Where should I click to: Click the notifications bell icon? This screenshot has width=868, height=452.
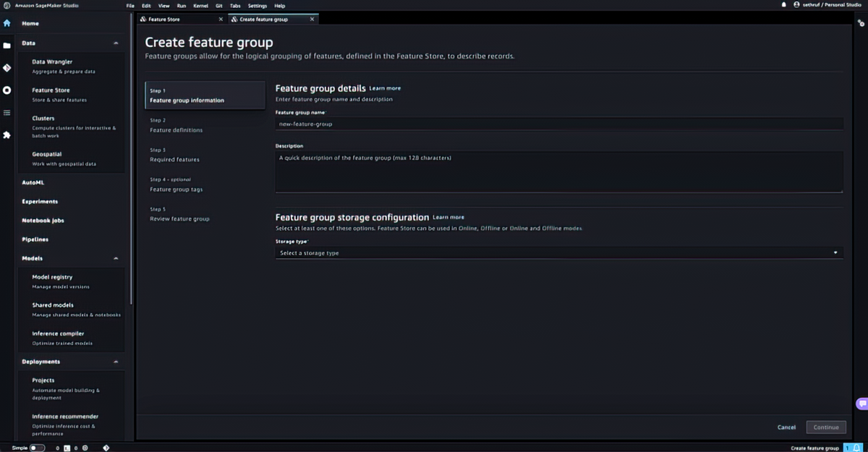coord(783,5)
